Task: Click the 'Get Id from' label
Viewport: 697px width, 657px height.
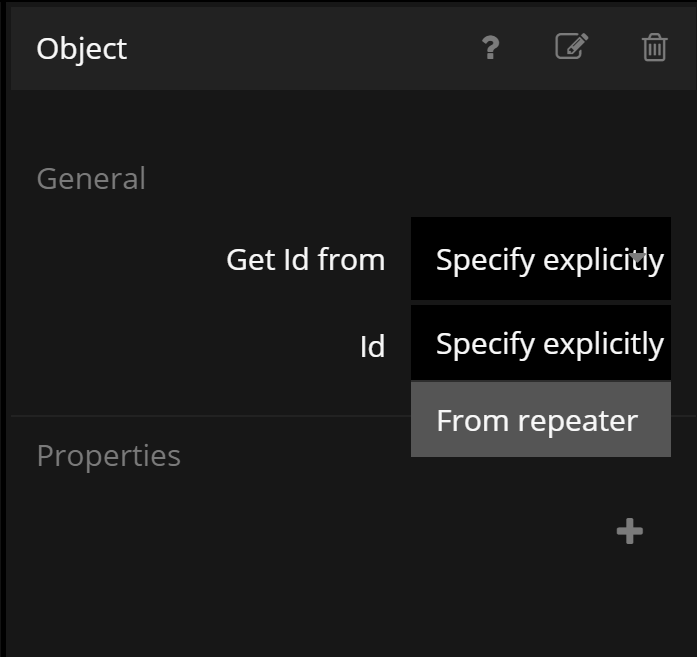Action: point(305,260)
